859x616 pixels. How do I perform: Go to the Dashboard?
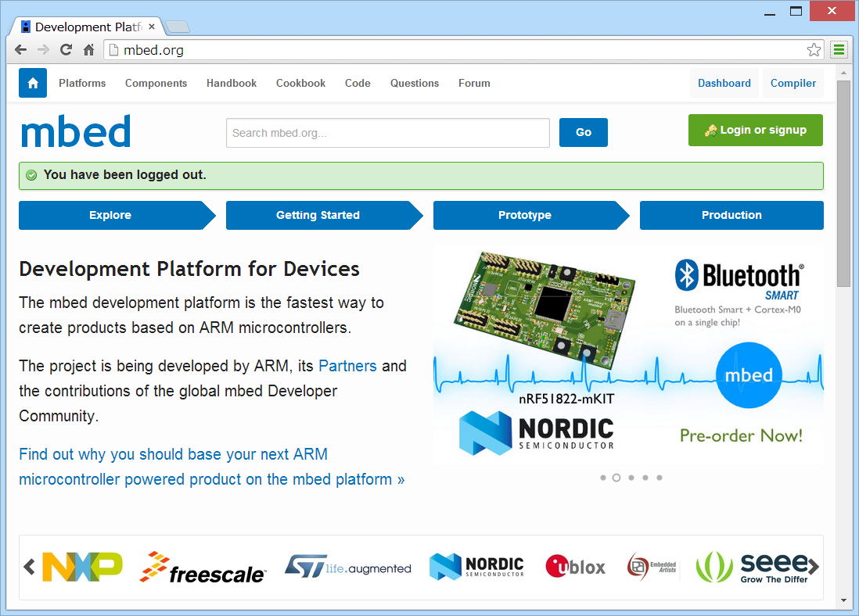[x=724, y=83]
